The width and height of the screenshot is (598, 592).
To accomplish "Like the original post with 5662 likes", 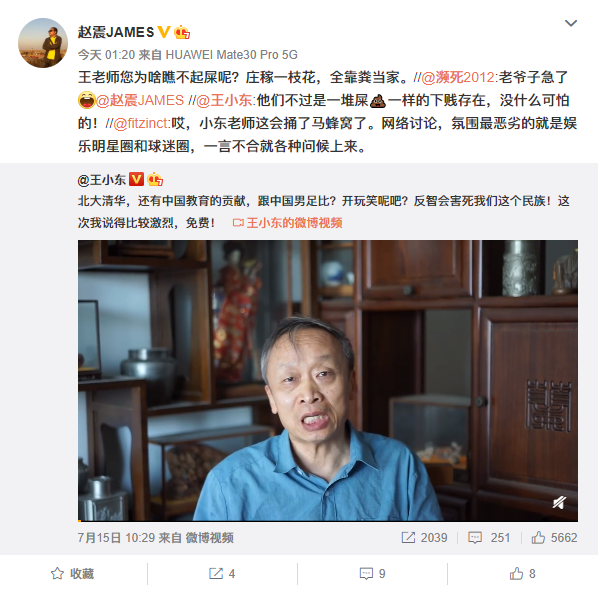I will (x=554, y=538).
